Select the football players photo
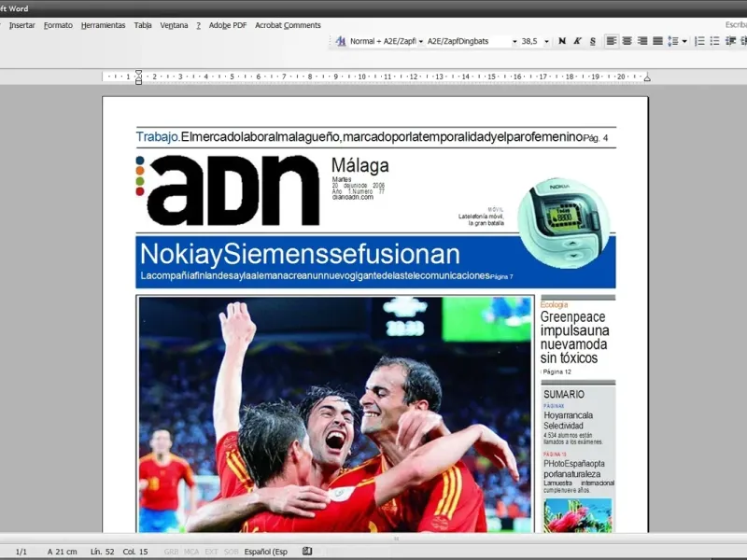This screenshot has height=560, width=747. pos(335,414)
